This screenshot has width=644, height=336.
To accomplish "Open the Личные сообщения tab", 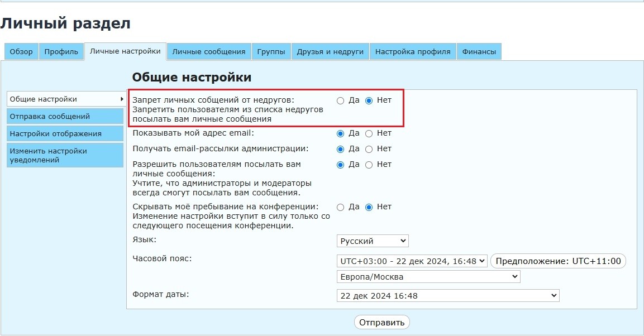I will click(208, 51).
